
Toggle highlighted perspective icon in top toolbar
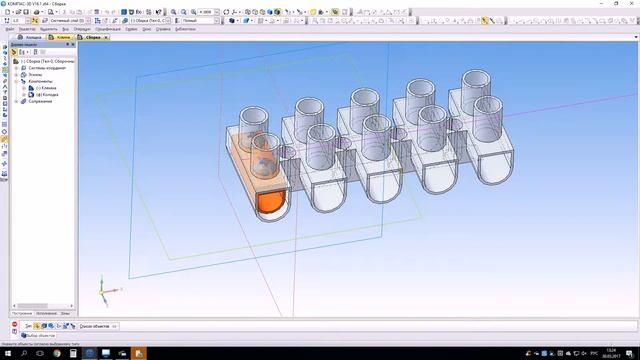(x=335, y=12)
